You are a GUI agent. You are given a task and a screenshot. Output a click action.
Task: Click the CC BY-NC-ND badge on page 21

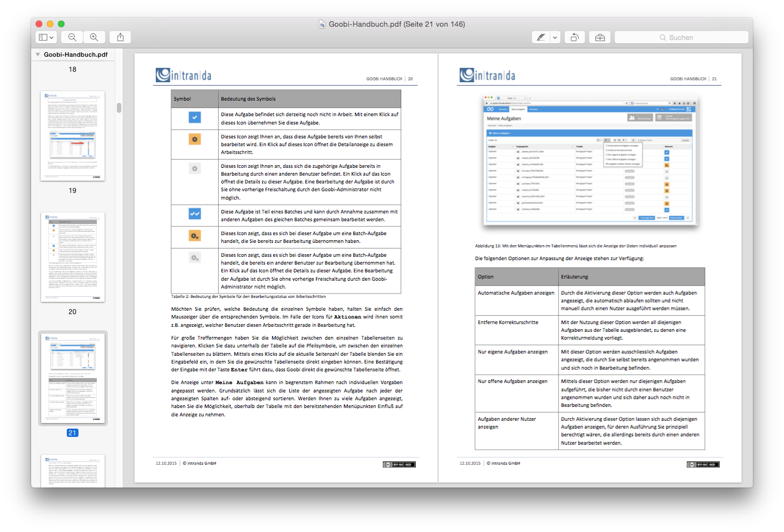(x=703, y=464)
